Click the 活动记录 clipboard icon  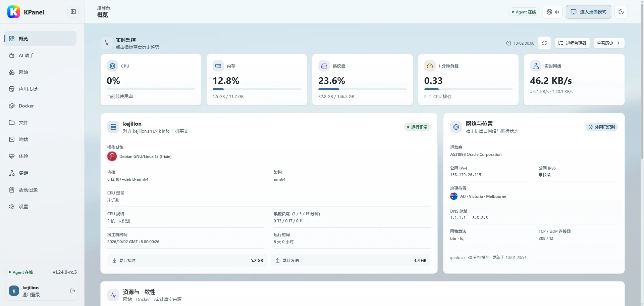coord(12,190)
